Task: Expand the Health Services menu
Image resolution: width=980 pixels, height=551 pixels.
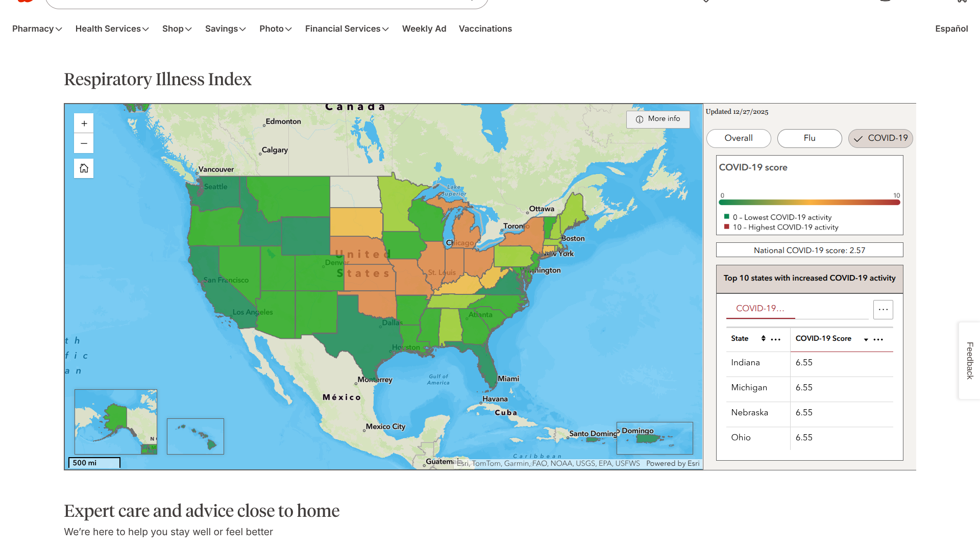Action: click(x=112, y=29)
